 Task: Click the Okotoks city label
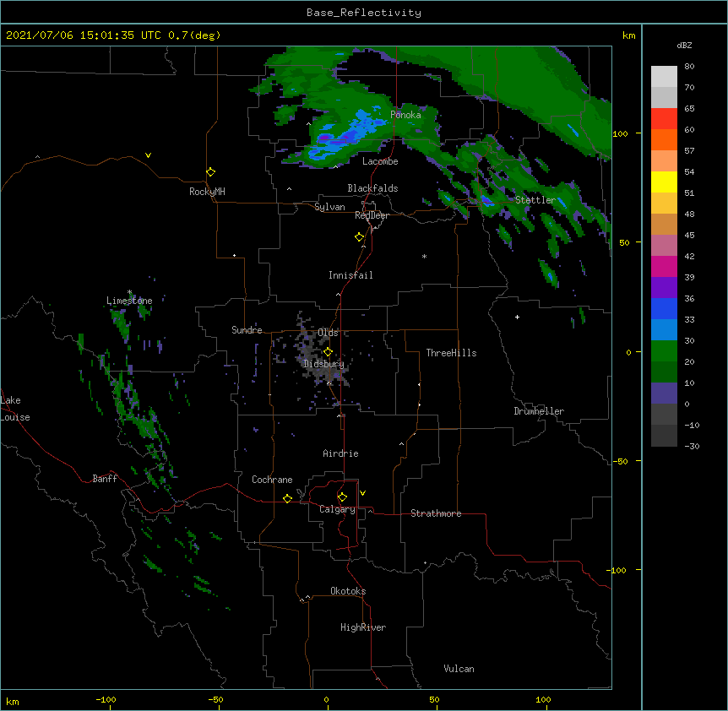(348, 591)
